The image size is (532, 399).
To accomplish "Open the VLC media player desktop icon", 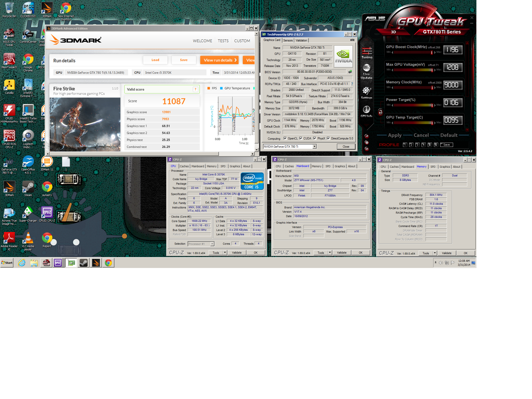I will tap(28, 241).
